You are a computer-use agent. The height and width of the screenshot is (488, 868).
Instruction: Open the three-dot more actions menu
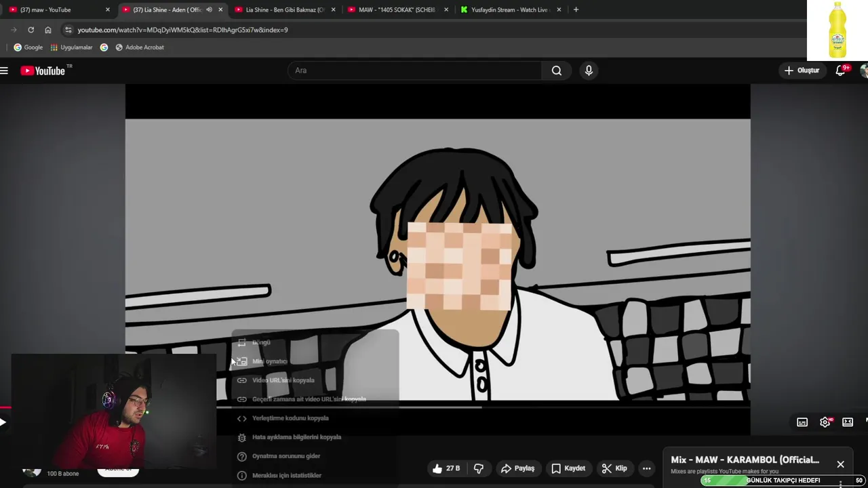[647, 468]
